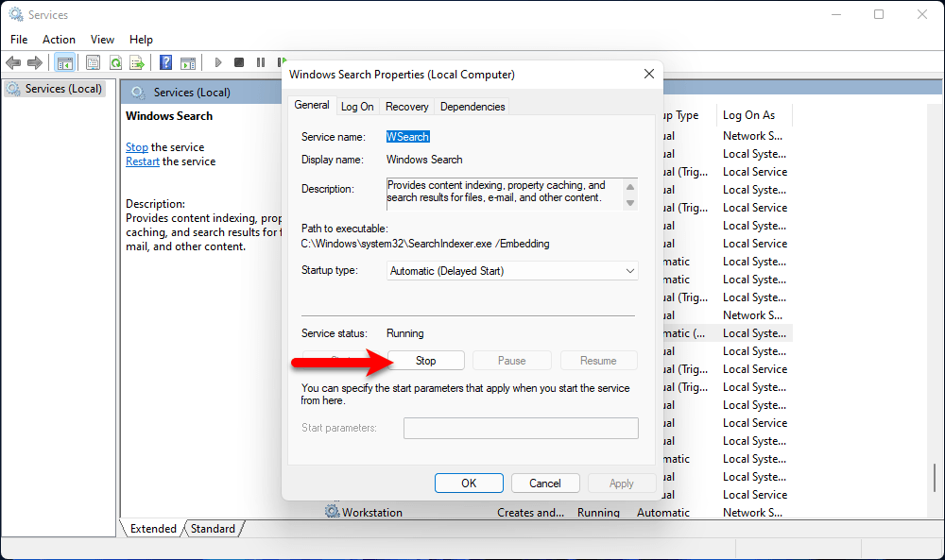Switch to the Log On tab
Viewport: 945px width, 560px height.
357,107
